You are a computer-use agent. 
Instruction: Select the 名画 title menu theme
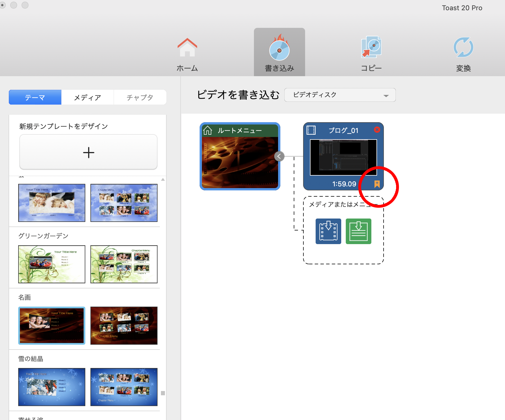point(51,326)
